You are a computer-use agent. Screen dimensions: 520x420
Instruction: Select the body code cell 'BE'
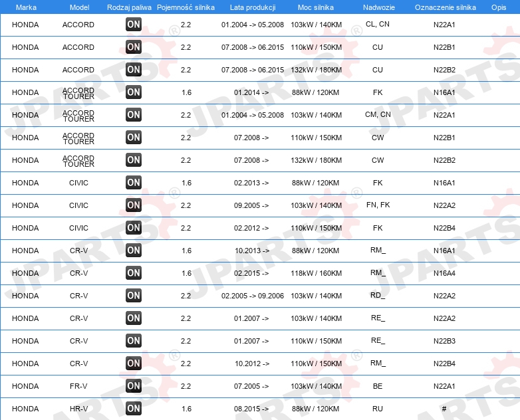(x=378, y=386)
